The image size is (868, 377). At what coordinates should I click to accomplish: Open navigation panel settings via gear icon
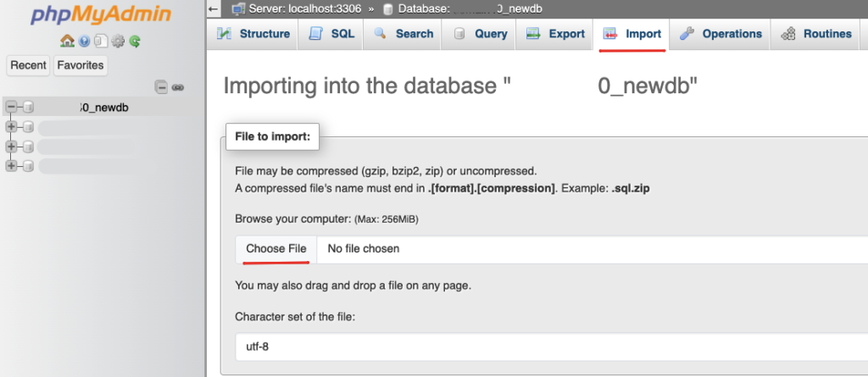point(118,41)
